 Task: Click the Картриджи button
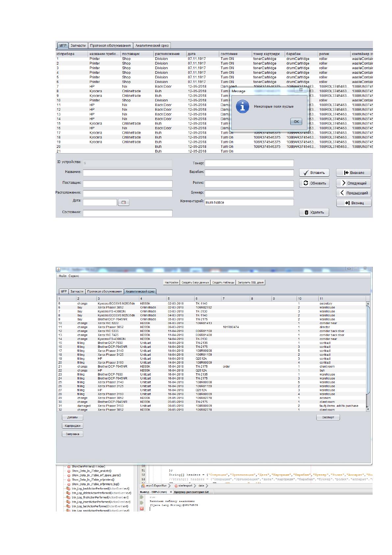tap(72, 426)
